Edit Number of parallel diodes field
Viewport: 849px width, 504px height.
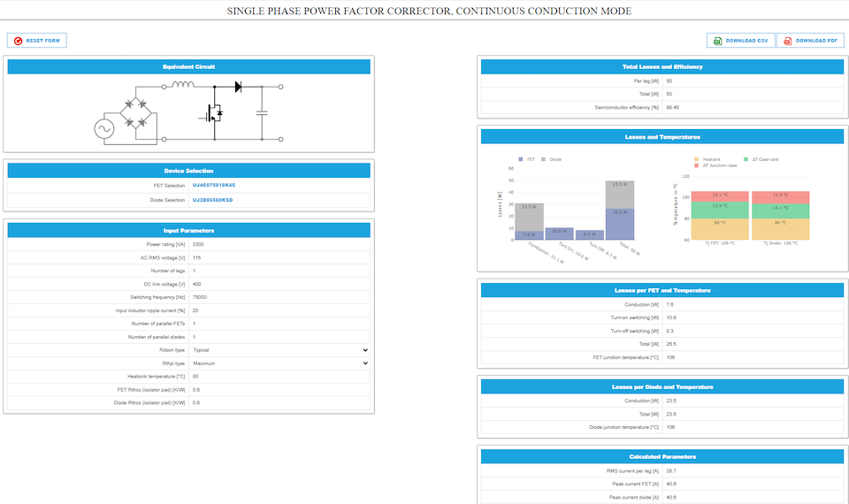279,337
